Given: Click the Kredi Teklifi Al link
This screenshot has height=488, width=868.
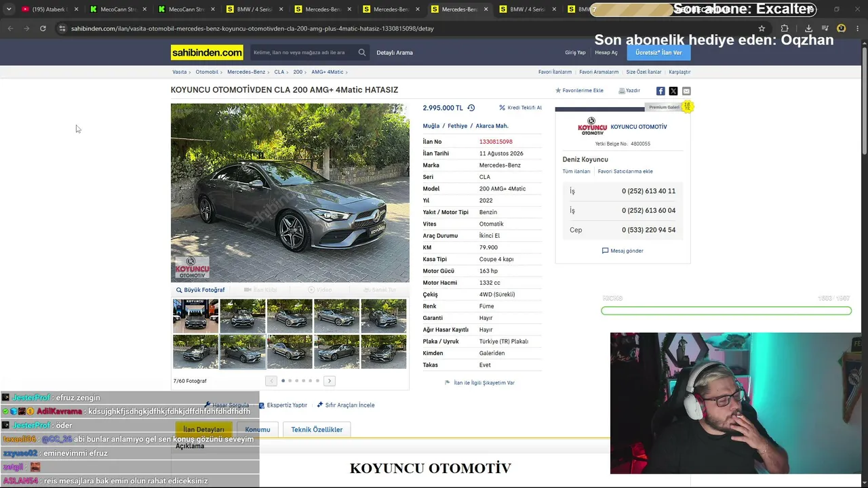Looking at the screenshot, I should [x=521, y=108].
